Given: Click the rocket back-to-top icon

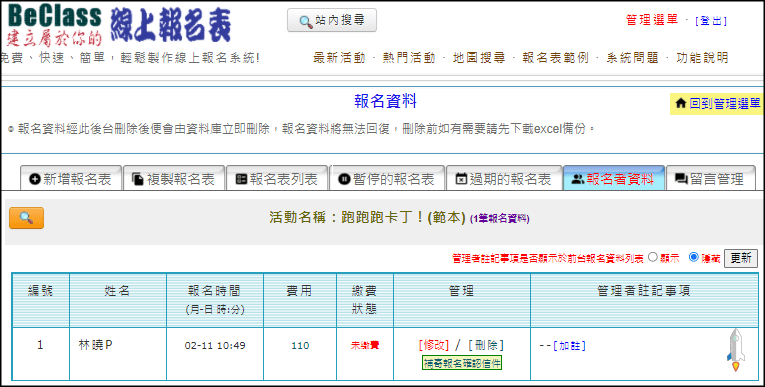Looking at the screenshot, I should coord(736,350).
